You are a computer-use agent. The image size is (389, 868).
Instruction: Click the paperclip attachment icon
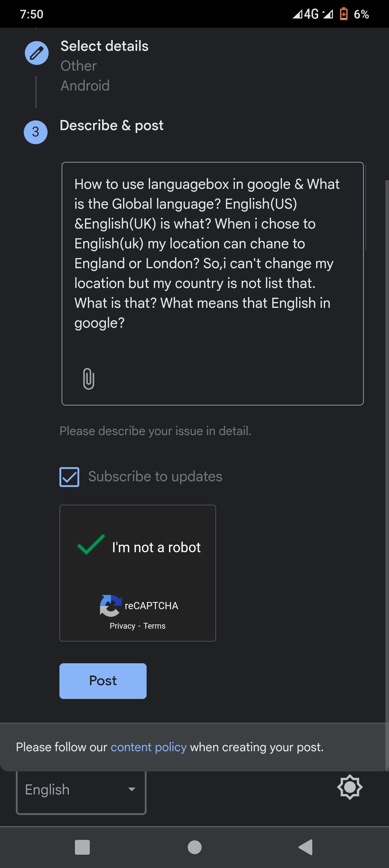[89, 378]
